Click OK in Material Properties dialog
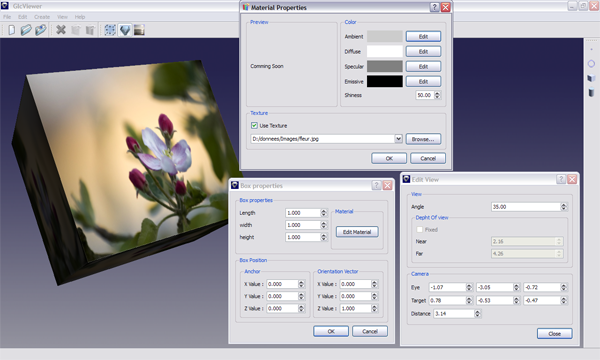 389,158
